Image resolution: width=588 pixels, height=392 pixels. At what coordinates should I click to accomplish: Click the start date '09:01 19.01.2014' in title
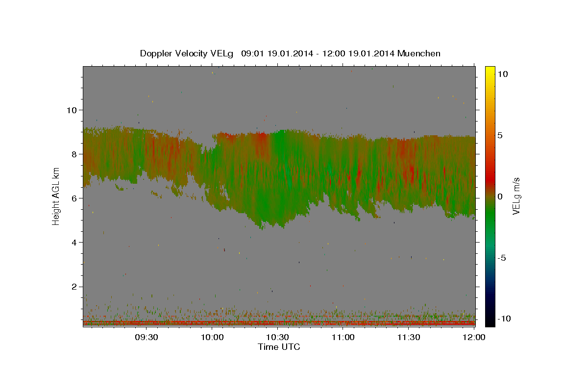click(x=276, y=53)
